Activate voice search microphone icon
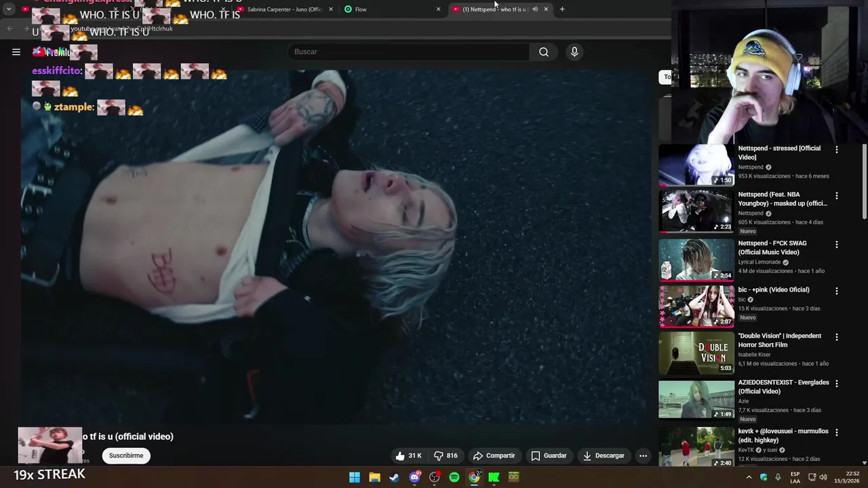The height and width of the screenshot is (488, 868). (574, 52)
